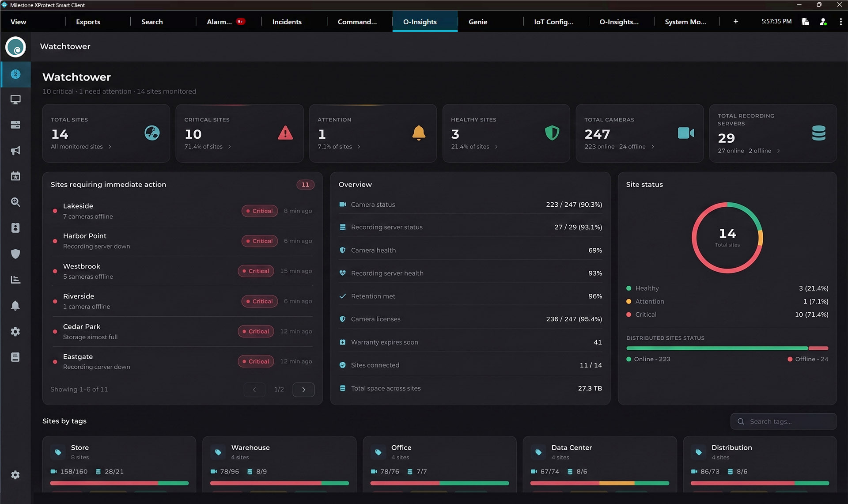
Task: Click the Healthy legend entry in Site status
Action: click(x=727, y=288)
